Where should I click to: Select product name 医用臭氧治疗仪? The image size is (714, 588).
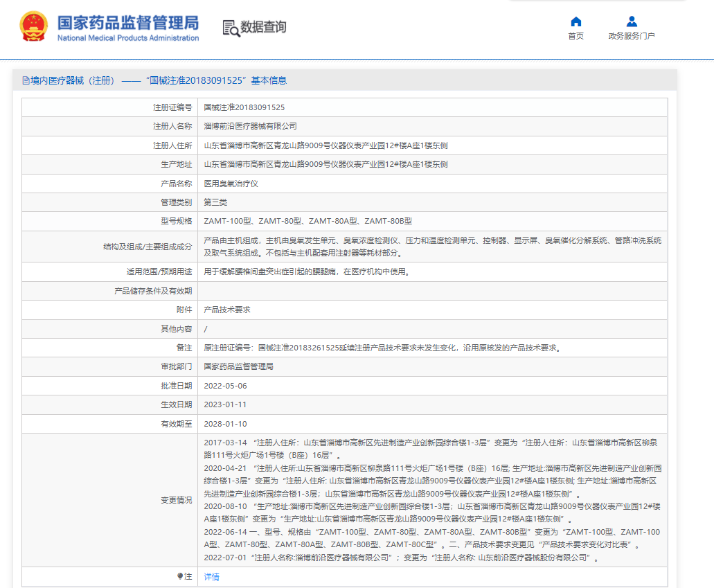coord(231,184)
